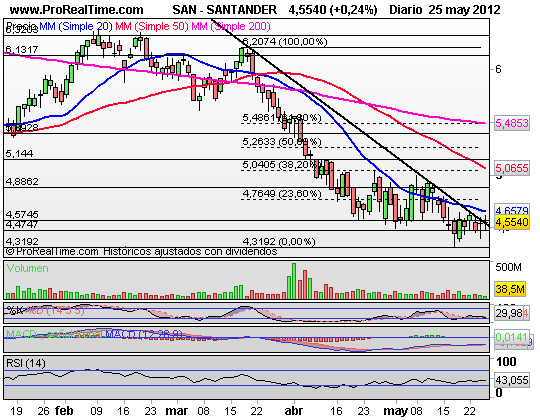
Task: Click the 09 date label on time axis
Action: 97,411
